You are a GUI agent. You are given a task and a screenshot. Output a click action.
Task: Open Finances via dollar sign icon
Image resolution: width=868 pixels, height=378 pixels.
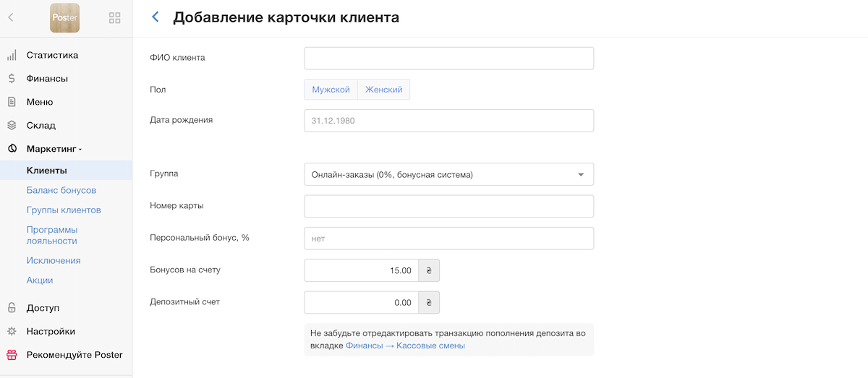pos(12,79)
